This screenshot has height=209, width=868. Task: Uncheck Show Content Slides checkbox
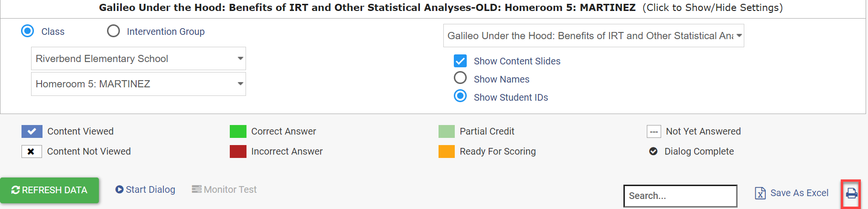click(x=460, y=61)
